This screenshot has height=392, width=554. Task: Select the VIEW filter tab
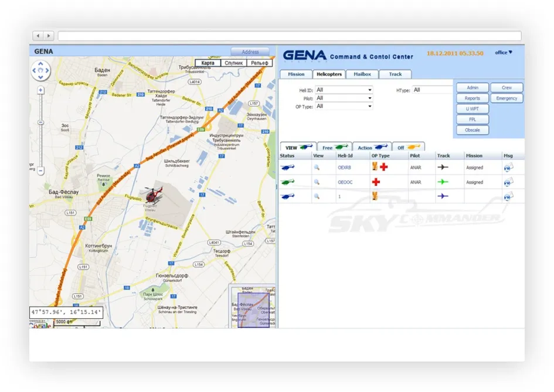298,147
